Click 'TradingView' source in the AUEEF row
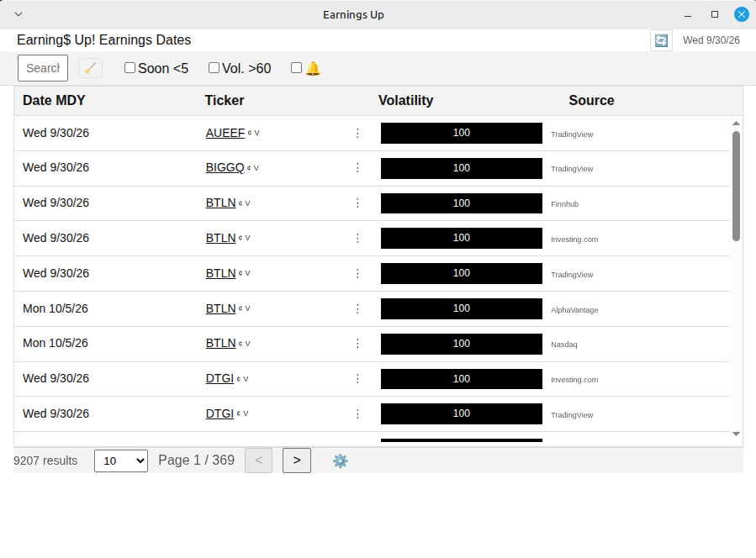Image resolution: width=756 pixels, height=558 pixels. (572, 134)
